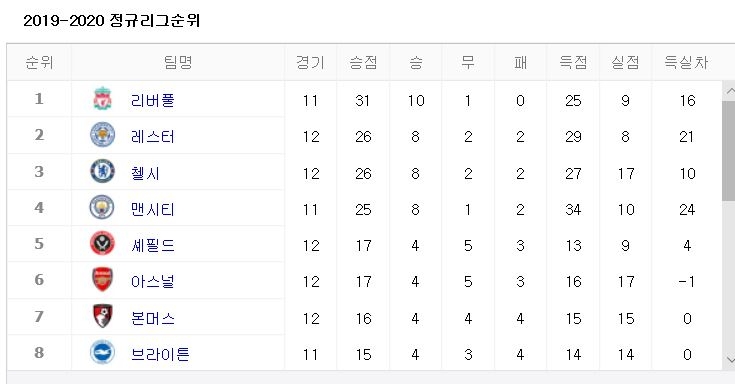
Task: Click the Leicester City crest icon
Action: point(102,135)
